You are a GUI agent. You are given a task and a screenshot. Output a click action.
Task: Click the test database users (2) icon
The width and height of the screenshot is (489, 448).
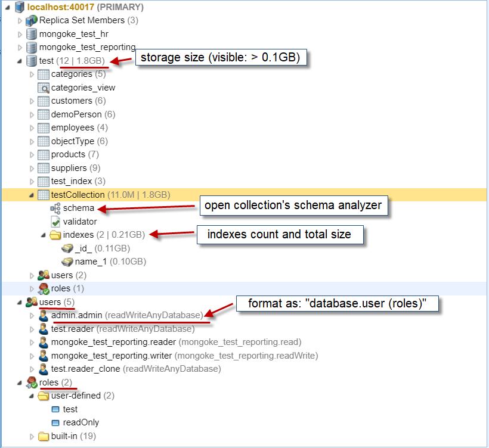tap(44, 275)
